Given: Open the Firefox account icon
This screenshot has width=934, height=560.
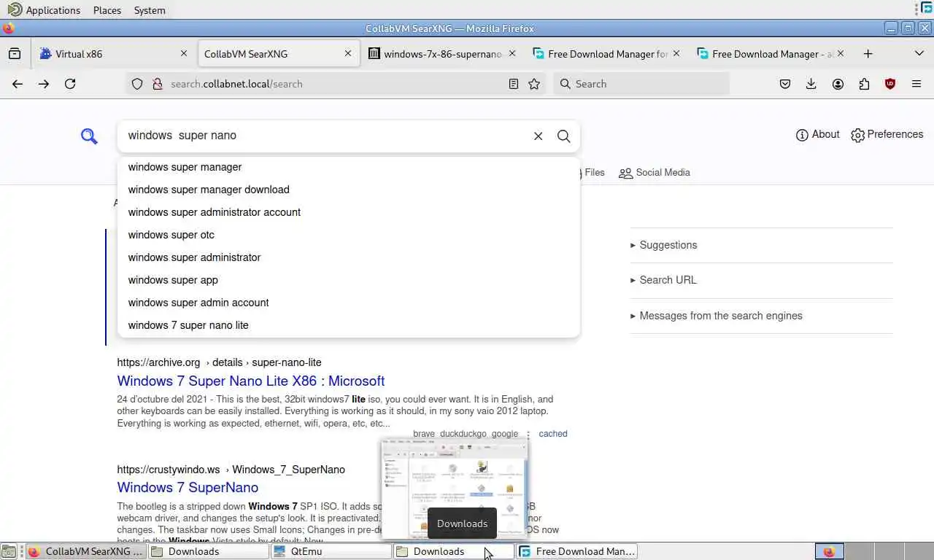Looking at the screenshot, I should (838, 84).
